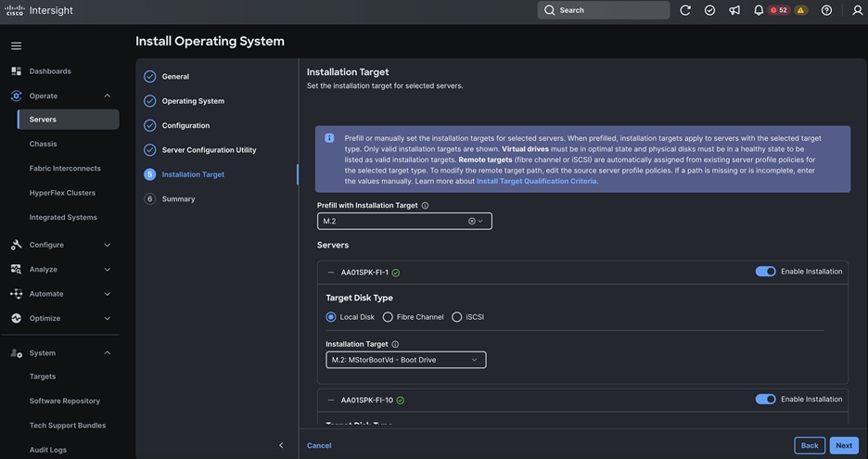The width and height of the screenshot is (868, 459).
Task: Open Software Repository under System
Action: coord(65,401)
